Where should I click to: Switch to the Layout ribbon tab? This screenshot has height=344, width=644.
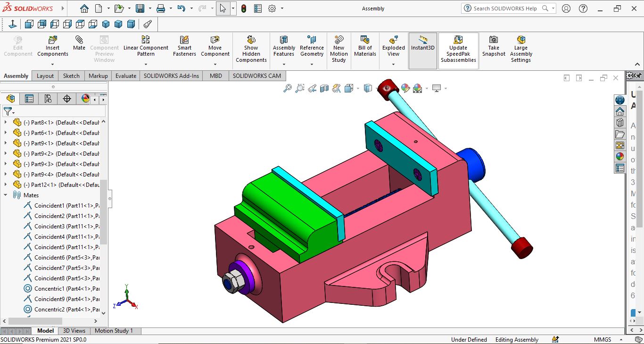[x=45, y=76]
